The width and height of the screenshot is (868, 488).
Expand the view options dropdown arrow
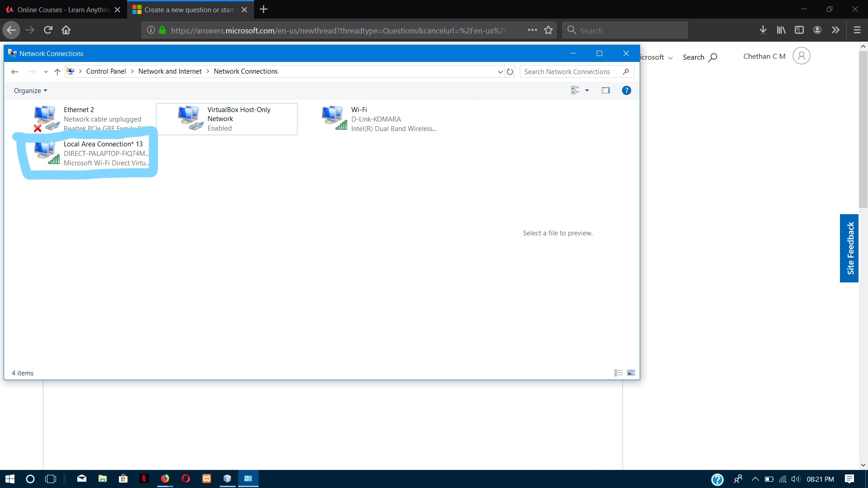coord(587,90)
